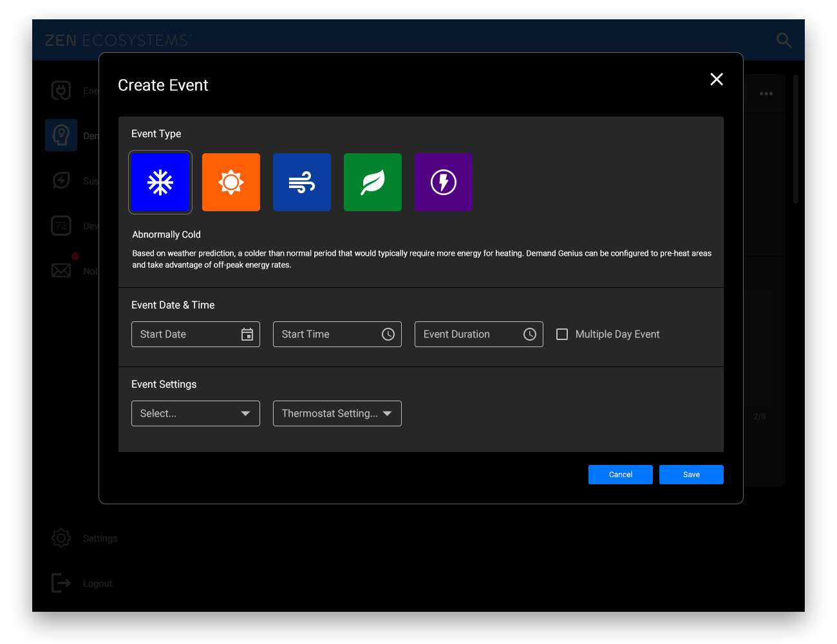Screen dimensions: 837x644
Task: Choose the green leaf event type
Action: click(373, 182)
